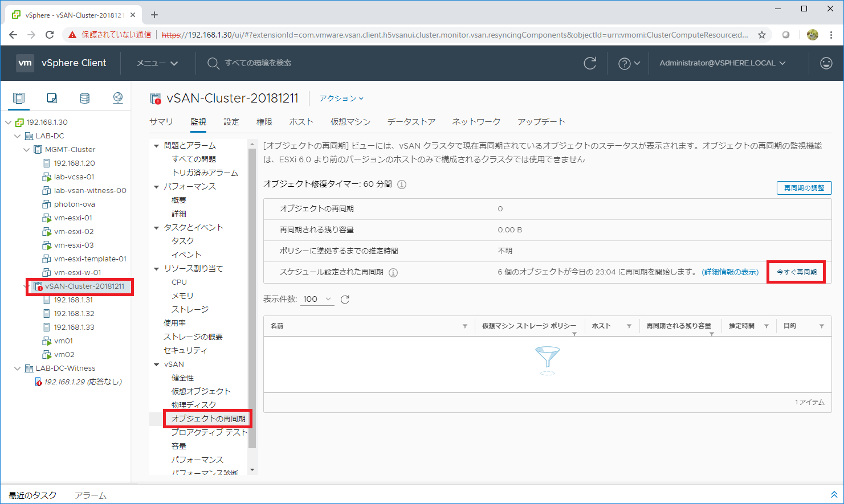Switch to サマリ tab

[161, 122]
